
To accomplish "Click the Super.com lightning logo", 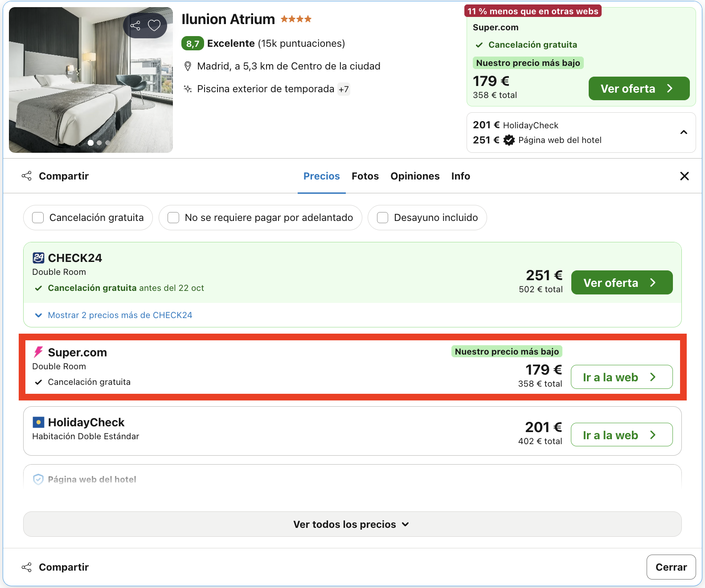I will click(38, 352).
